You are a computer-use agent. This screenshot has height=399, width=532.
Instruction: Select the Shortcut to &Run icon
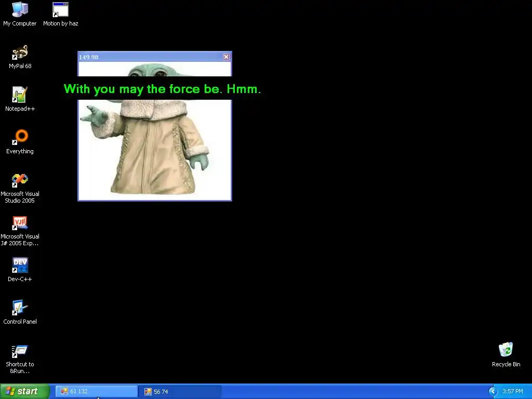[20, 359]
